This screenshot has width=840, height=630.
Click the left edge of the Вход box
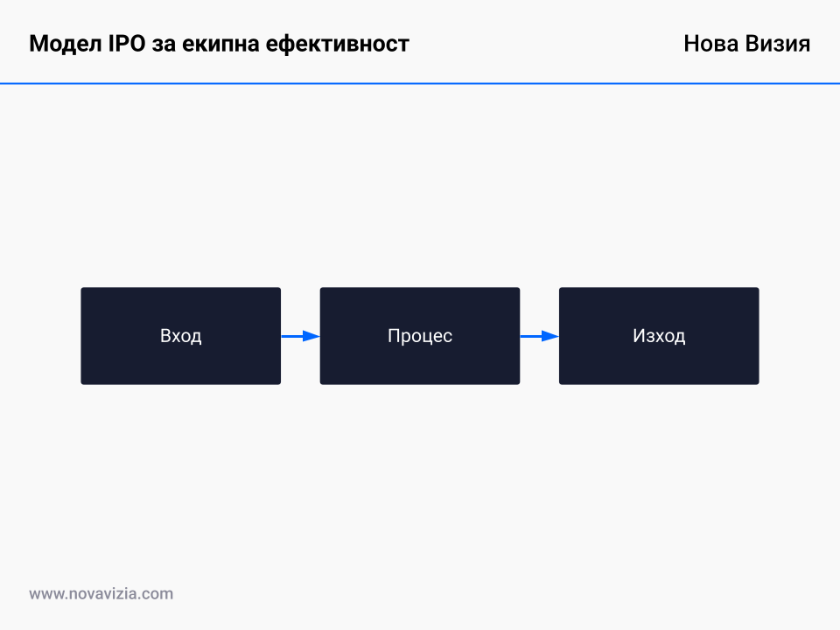[81, 335]
